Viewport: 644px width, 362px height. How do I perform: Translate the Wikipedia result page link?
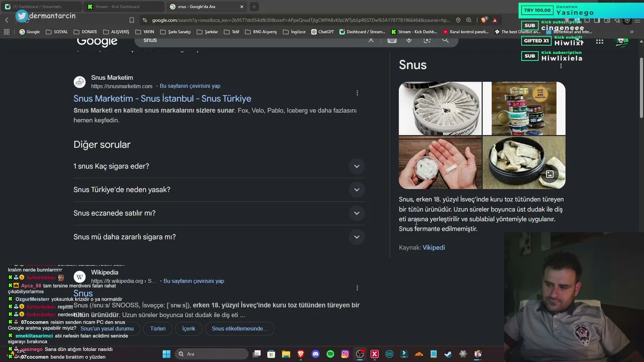[x=194, y=281]
